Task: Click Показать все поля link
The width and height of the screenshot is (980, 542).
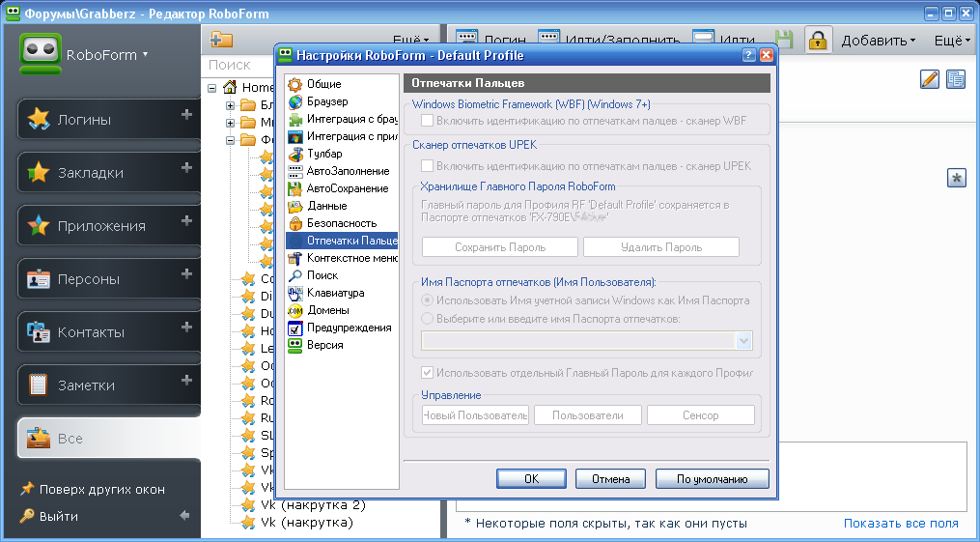Action: click(901, 524)
